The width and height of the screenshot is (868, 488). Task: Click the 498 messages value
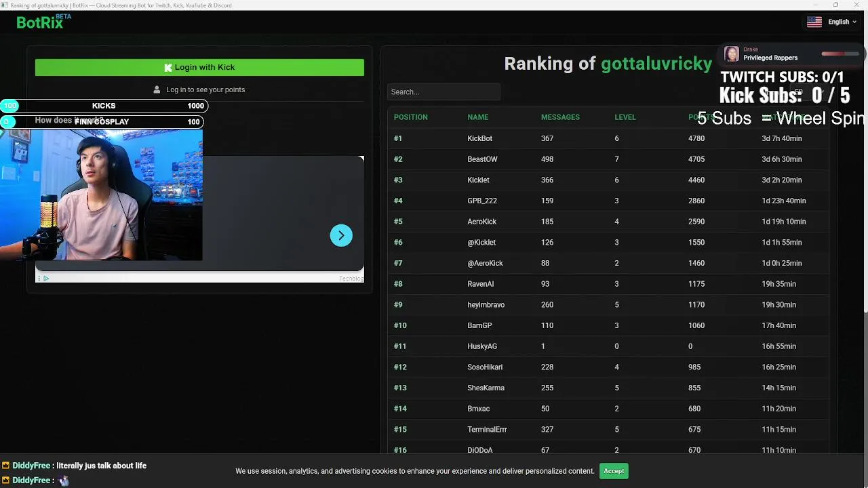pos(547,159)
